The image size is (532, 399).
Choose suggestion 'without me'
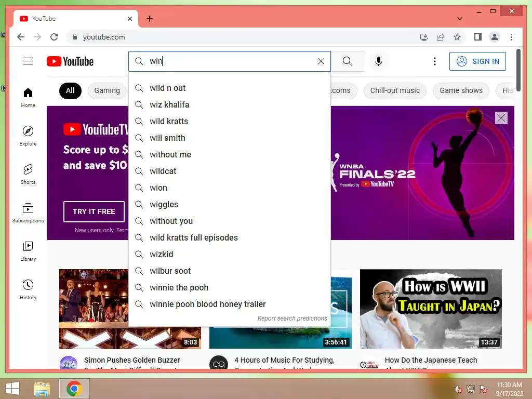click(230, 155)
